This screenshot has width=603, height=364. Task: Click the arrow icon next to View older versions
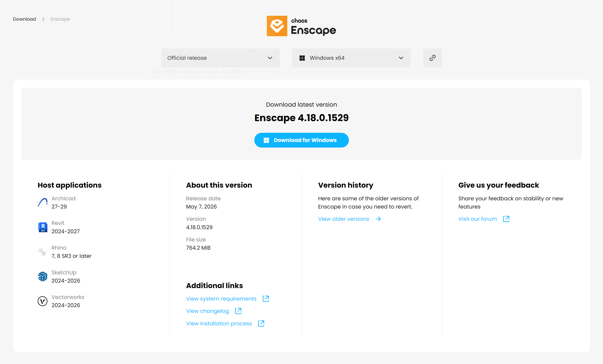[x=378, y=219]
